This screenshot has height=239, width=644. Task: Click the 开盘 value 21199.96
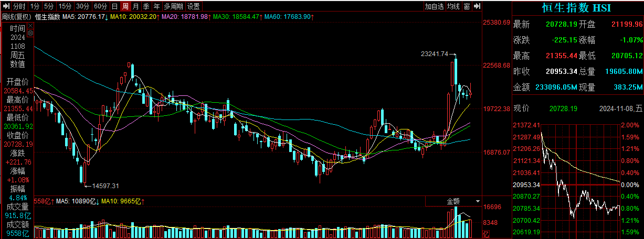tap(627, 25)
